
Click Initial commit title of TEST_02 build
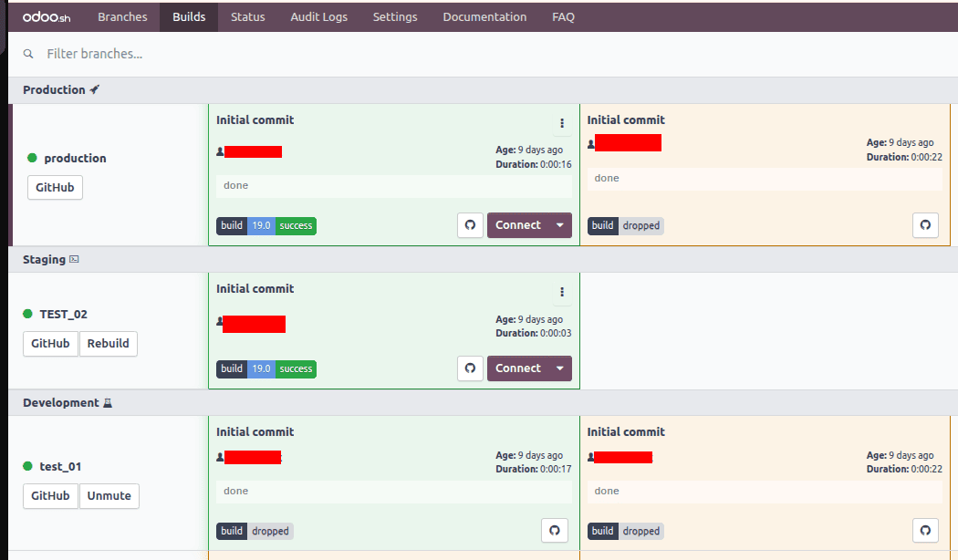(x=255, y=289)
